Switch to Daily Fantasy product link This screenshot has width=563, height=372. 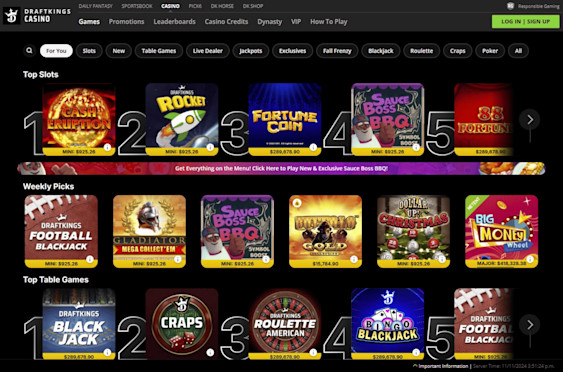click(96, 6)
